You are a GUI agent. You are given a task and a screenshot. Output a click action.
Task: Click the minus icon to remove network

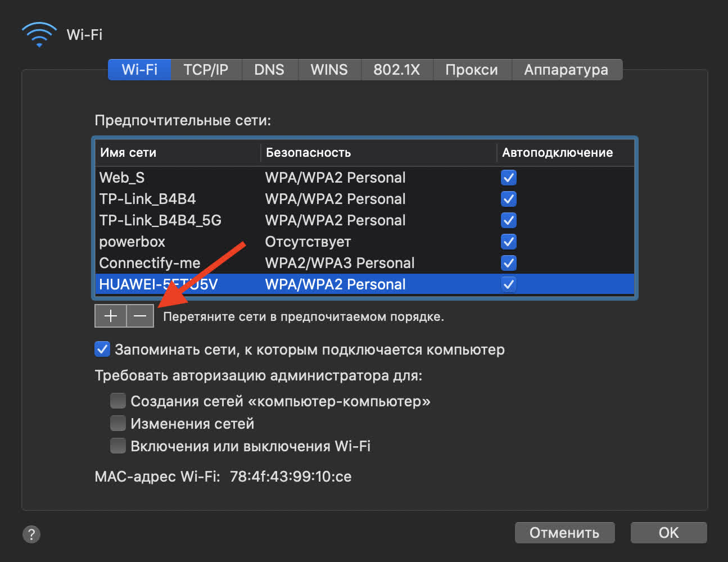point(140,316)
